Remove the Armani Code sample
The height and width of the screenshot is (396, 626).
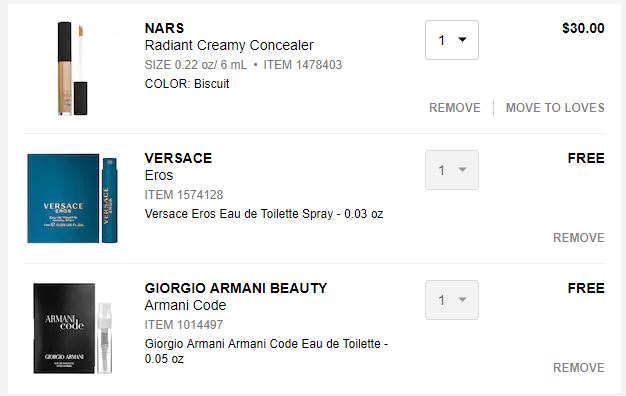[x=578, y=368]
